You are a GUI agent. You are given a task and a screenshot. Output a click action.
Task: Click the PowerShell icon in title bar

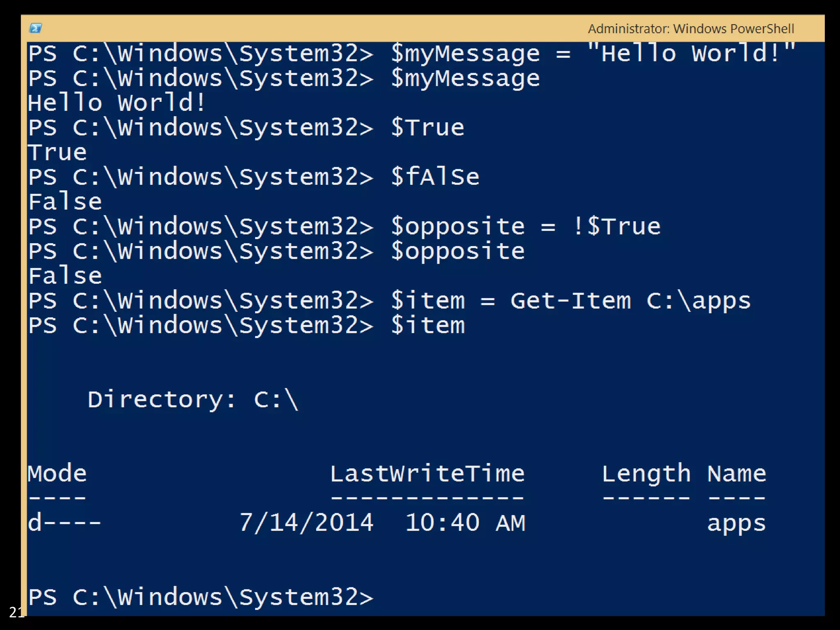(x=36, y=28)
